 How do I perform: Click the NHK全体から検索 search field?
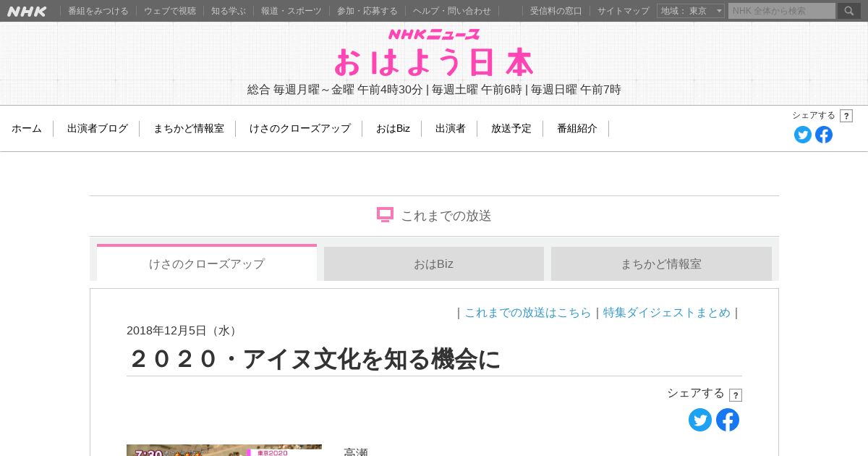coord(782,11)
